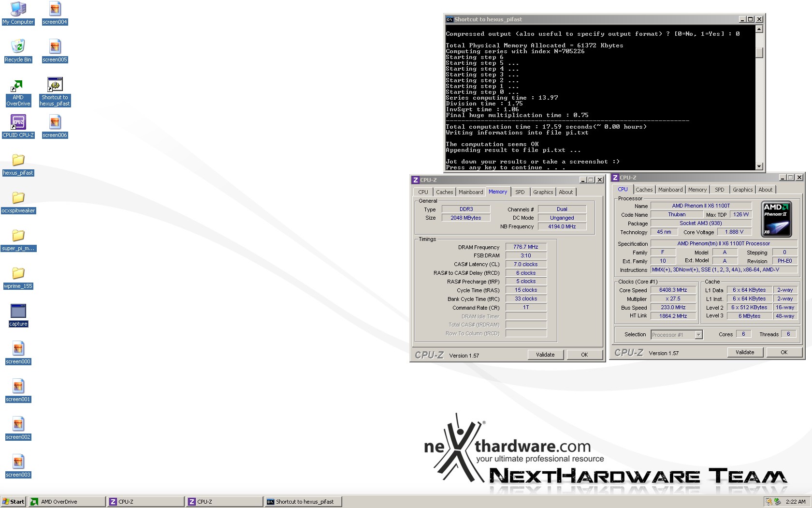Click the CAS# Latency 7.0 clocks value
Image resolution: width=812 pixels, height=508 pixels.
(526, 264)
